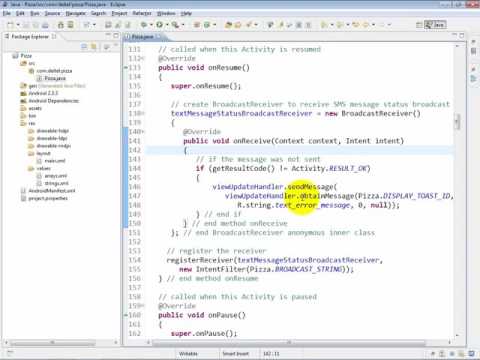Click the editor horizontal scrollbar

click(x=288, y=342)
